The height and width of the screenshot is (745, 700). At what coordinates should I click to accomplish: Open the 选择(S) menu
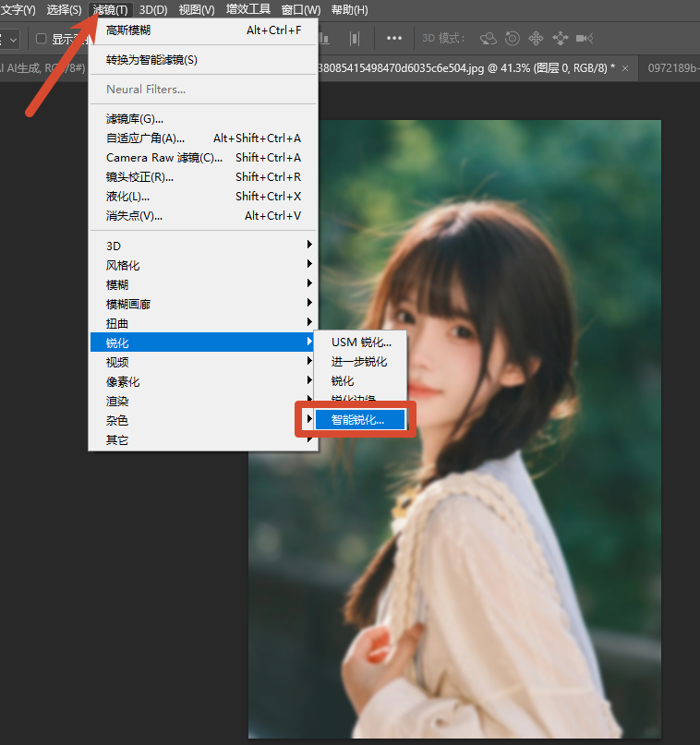(64, 10)
